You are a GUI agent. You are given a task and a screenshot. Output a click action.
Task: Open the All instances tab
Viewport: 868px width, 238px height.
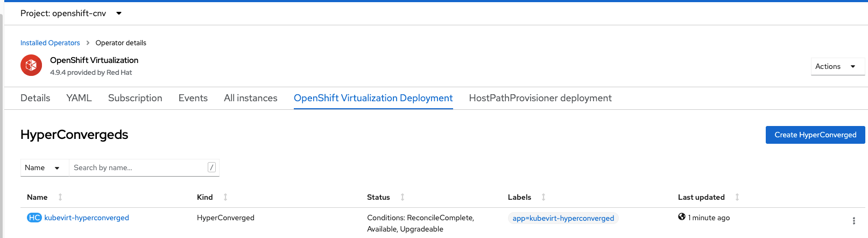click(251, 98)
